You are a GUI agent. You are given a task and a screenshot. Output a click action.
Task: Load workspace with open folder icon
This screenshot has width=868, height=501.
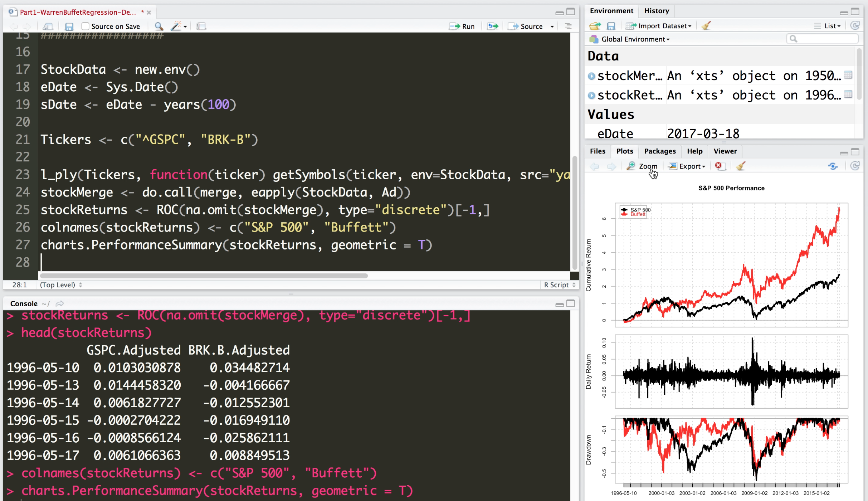595,26
